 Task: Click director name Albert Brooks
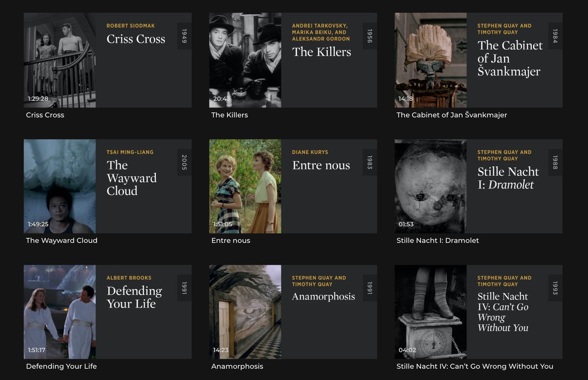(129, 278)
